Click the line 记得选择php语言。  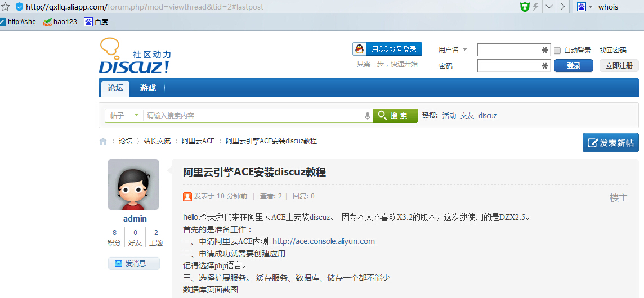pyautogui.click(x=214, y=265)
